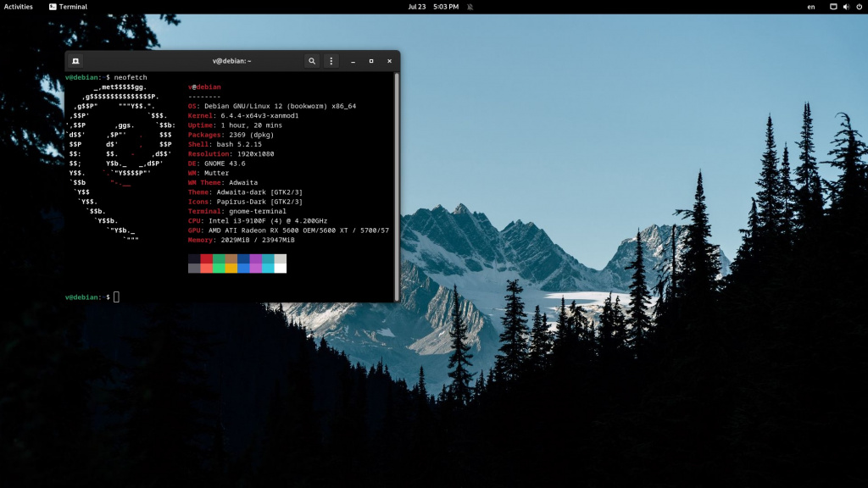Screen dimensions: 868x488
Task: Open the terminal hamburger menu
Action: point(331,60)
